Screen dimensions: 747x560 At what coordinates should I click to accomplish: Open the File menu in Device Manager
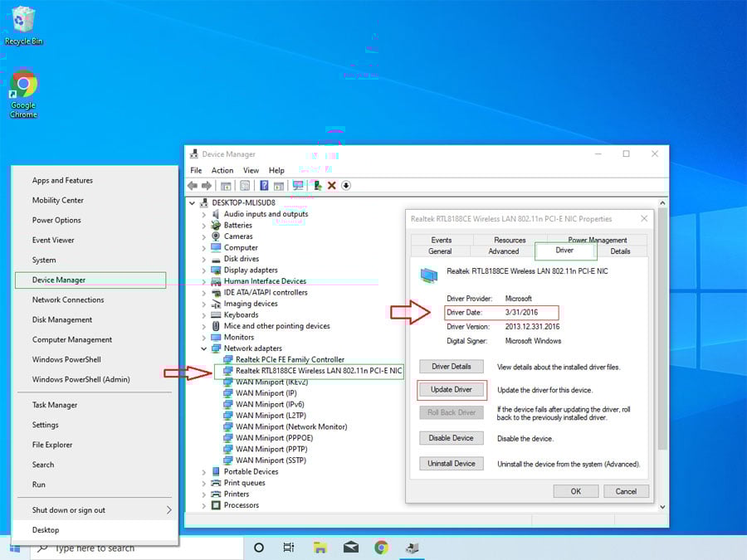coord(196,170)
